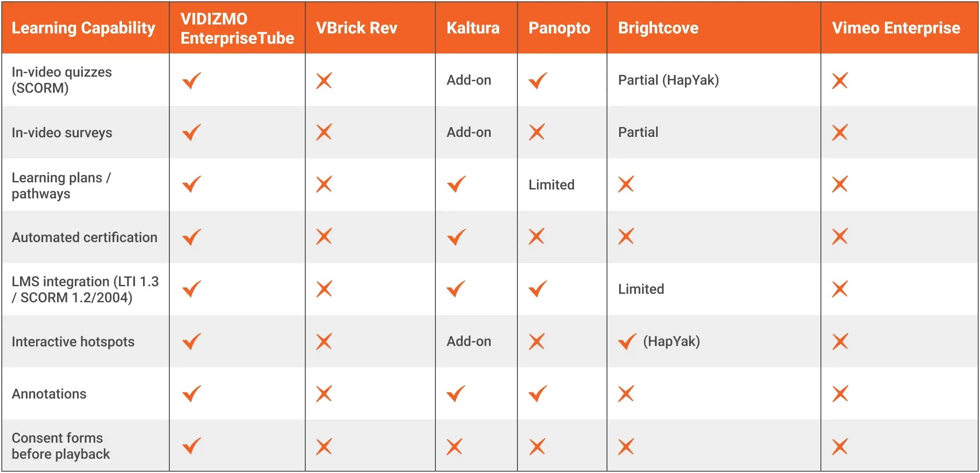Click Kaltura's Add-on text for In-video quizzes
The height and width of the screenshot is (473, 980).
click(469, 80)
